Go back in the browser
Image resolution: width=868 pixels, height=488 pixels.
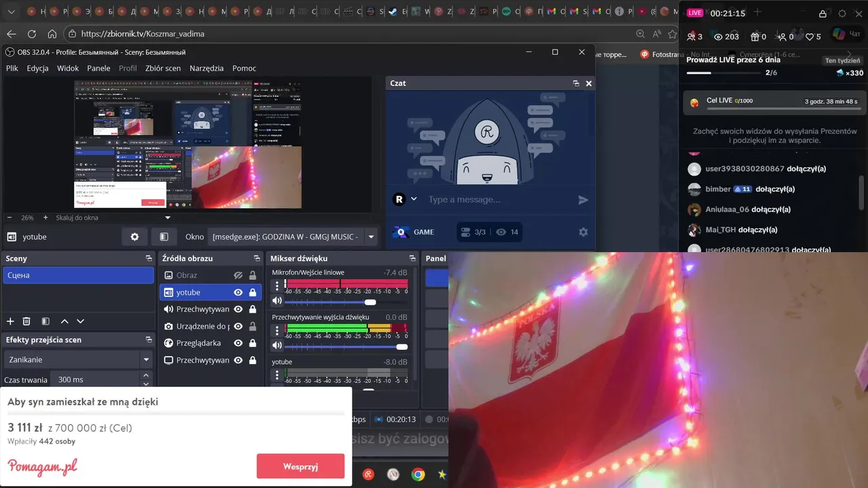(x=12, y=34)
